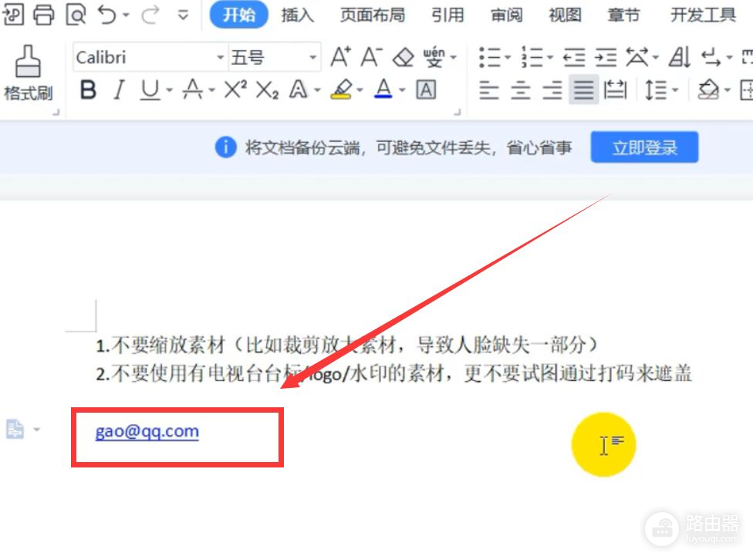Apply text highlight color
Screen dimensions: 753x560
342,89
